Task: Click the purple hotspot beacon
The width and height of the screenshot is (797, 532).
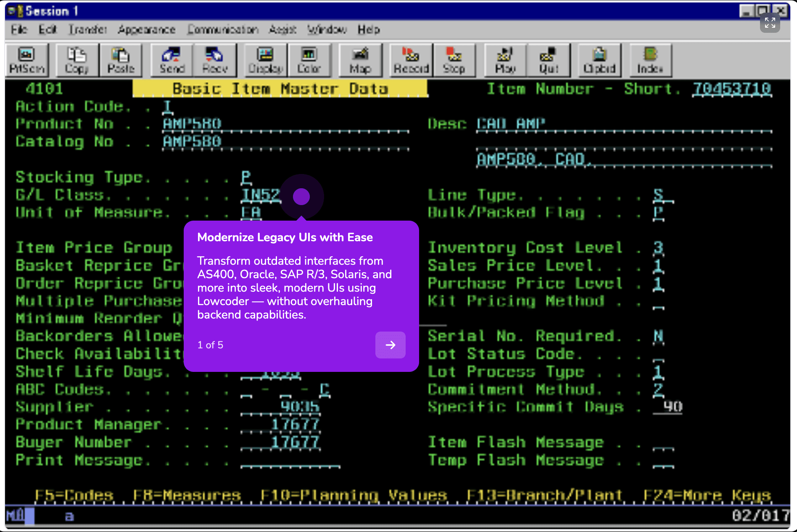Action: [301, 197]
